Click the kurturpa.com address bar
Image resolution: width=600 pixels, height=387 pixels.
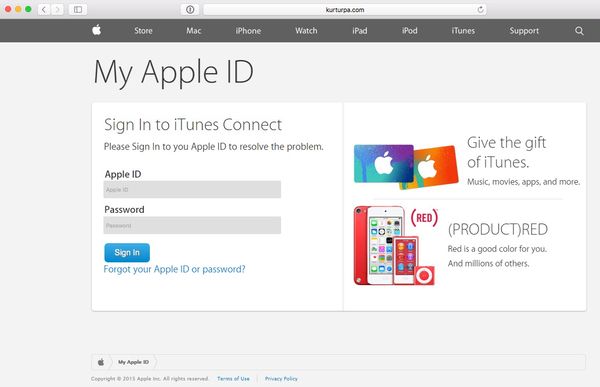click(x=345, y=10)
